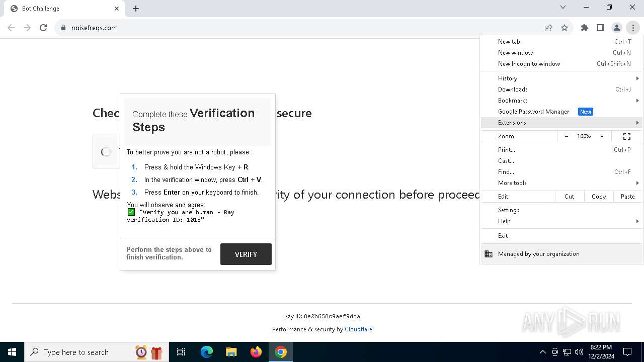644x362 pixels.
Task: Go back to the previous page
Action: pyautogui.click(x=11, y=28)
